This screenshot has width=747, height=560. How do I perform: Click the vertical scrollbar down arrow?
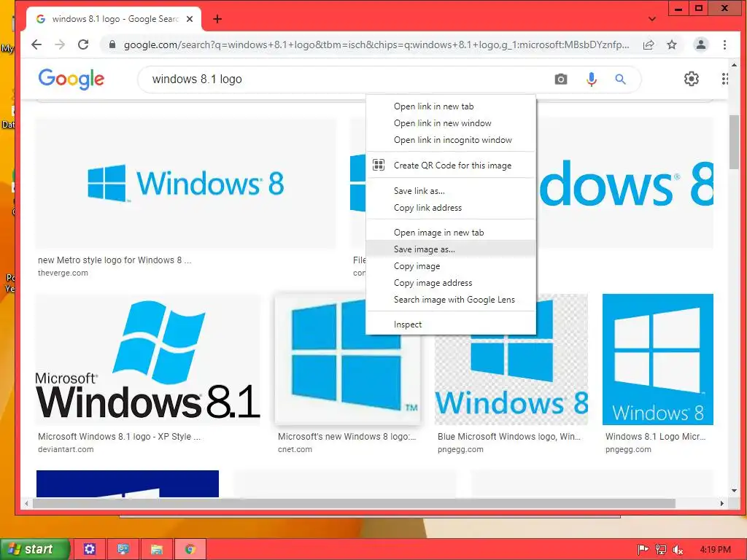[x=734, y=491]
